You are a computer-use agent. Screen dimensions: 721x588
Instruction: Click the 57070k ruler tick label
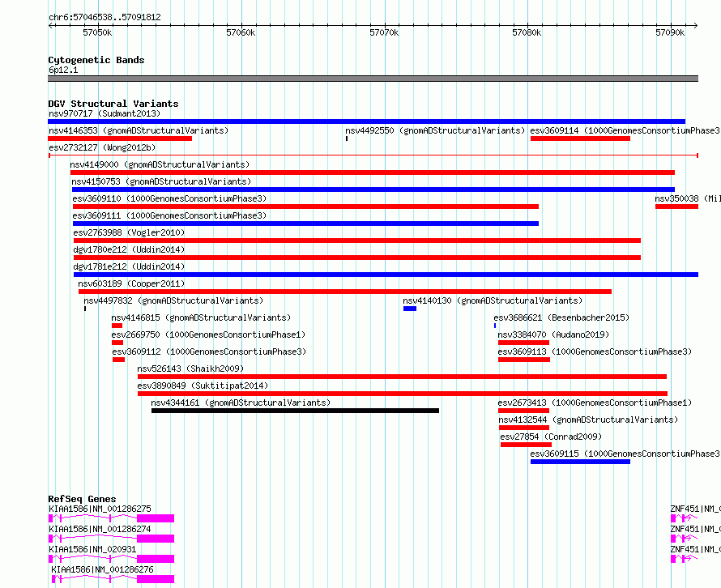click(x=384, y=32)
